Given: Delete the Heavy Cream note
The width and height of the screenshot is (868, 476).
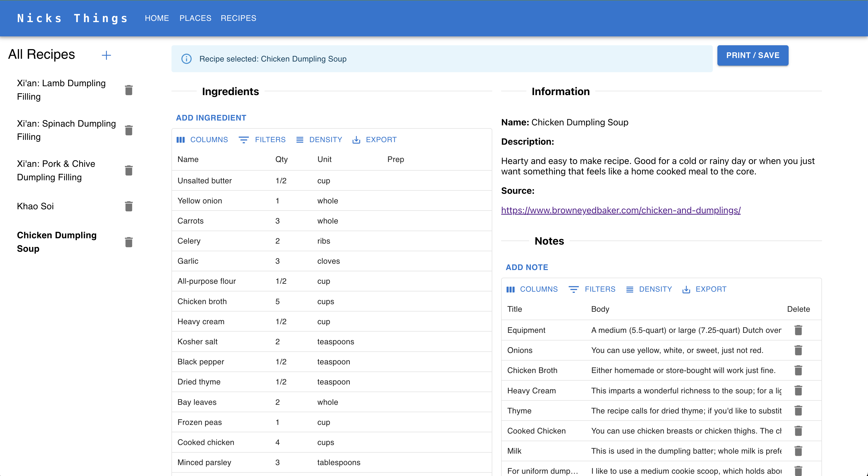Looking at the screenshot, I should tap(798, 390).
